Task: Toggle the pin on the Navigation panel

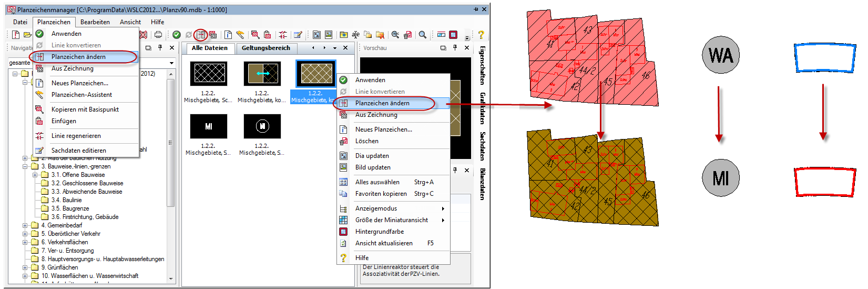Action: click(x=160, y=48)
